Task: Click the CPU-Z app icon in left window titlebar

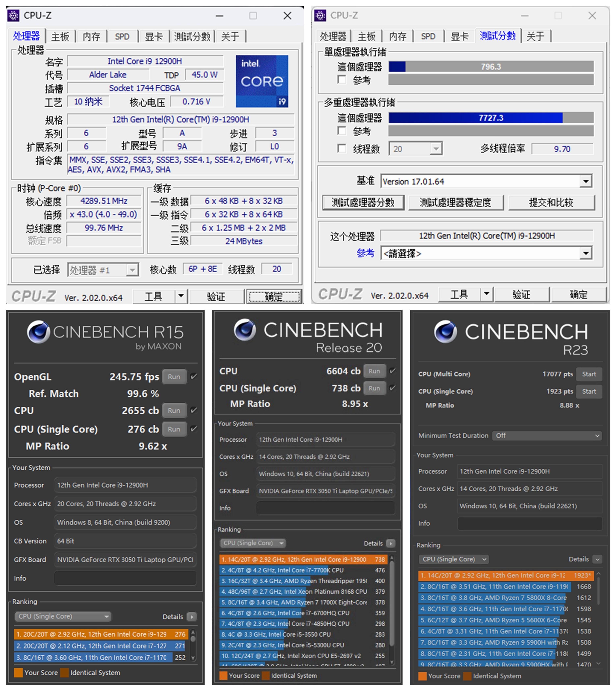Action: (x=14, y=16)
